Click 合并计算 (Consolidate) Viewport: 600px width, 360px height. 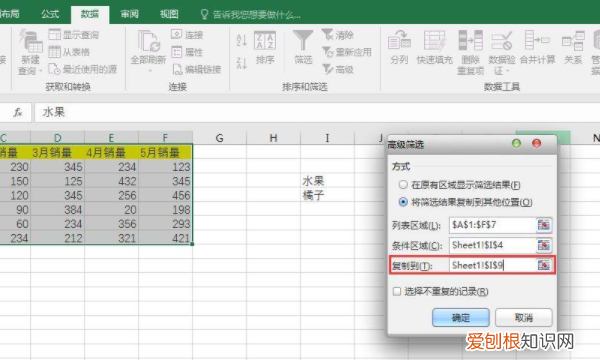tap(537, 48)
